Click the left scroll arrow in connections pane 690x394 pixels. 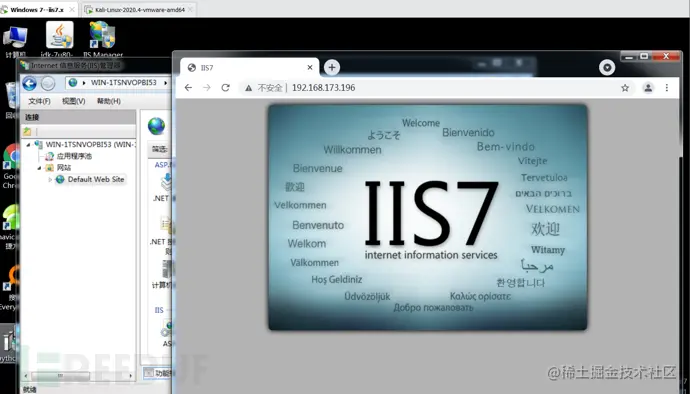26,376
